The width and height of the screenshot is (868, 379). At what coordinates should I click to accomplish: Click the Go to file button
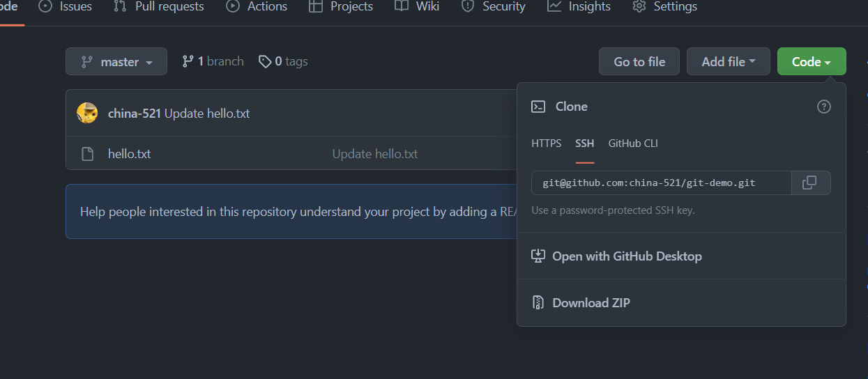[x=639, y=61]
